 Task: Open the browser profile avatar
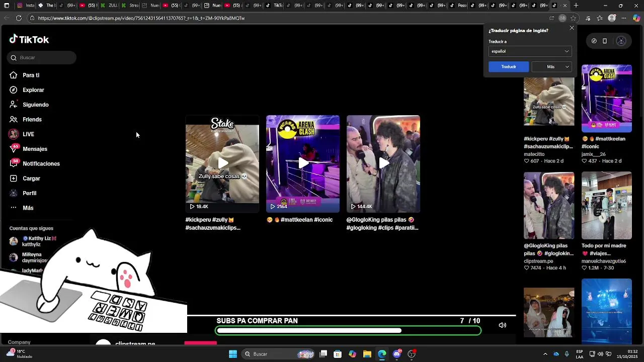tap(612, 18)
